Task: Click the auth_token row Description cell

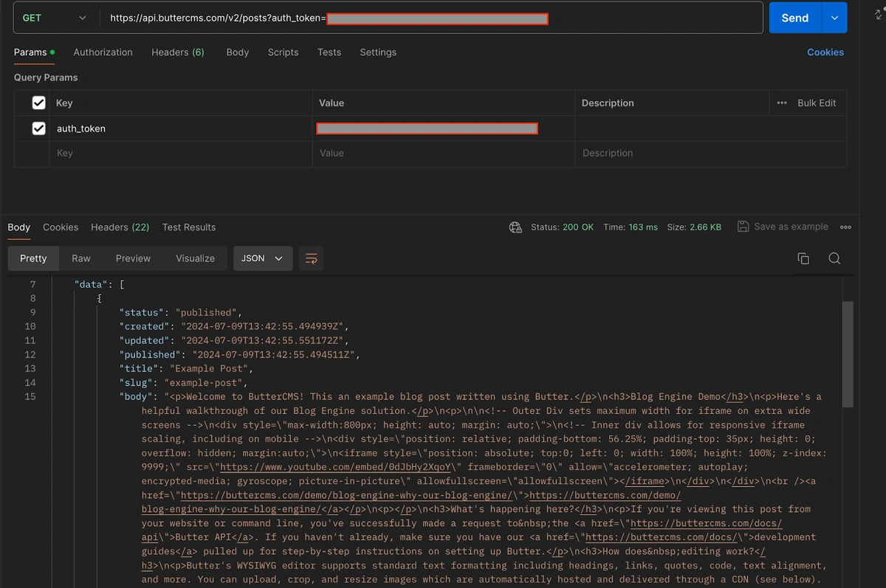Action: tap(710, 128)
